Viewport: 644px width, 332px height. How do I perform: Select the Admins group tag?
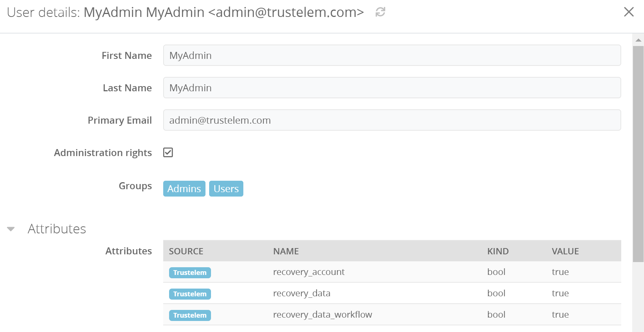[x=184, y=188]
